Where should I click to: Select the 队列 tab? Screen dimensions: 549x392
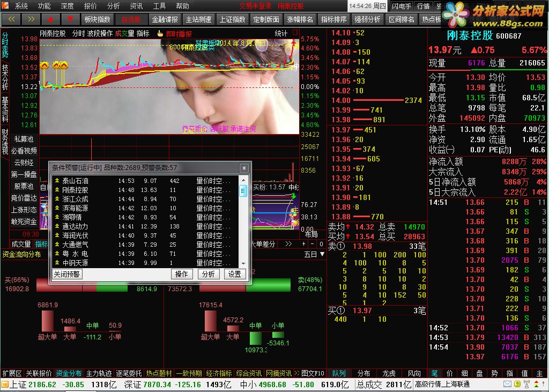[339, 373]
